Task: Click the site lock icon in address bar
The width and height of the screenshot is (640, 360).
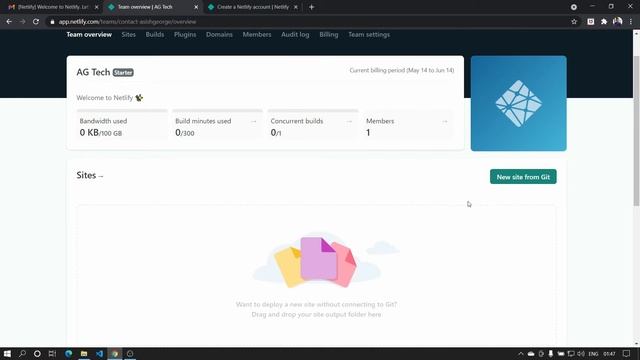Action: [52, 22]
